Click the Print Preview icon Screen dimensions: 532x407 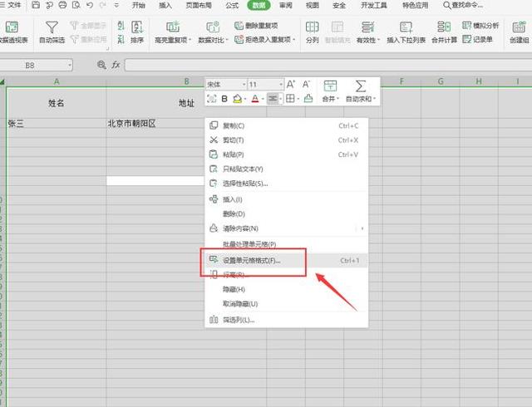(x=76, y=5)
